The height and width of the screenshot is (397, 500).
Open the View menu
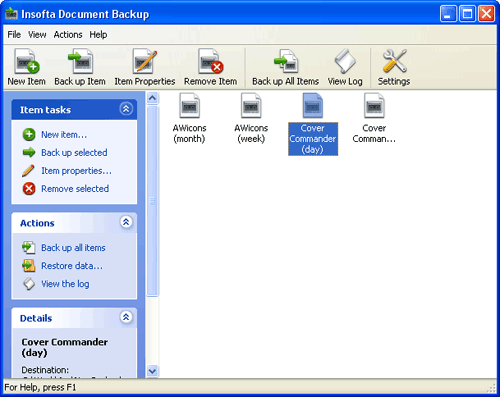point(37,34)
